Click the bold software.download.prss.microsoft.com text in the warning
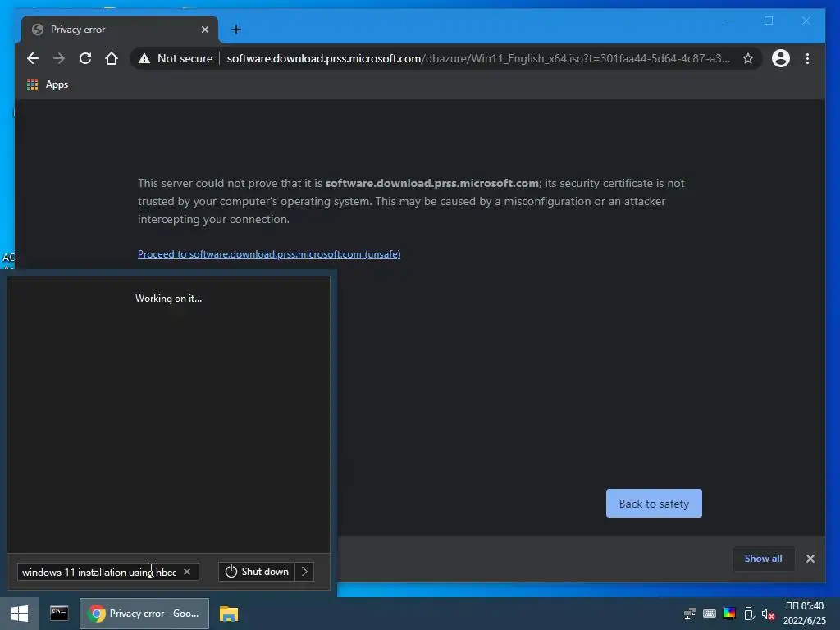Viewport: 840px width, 630px height. tap(431, 183)
